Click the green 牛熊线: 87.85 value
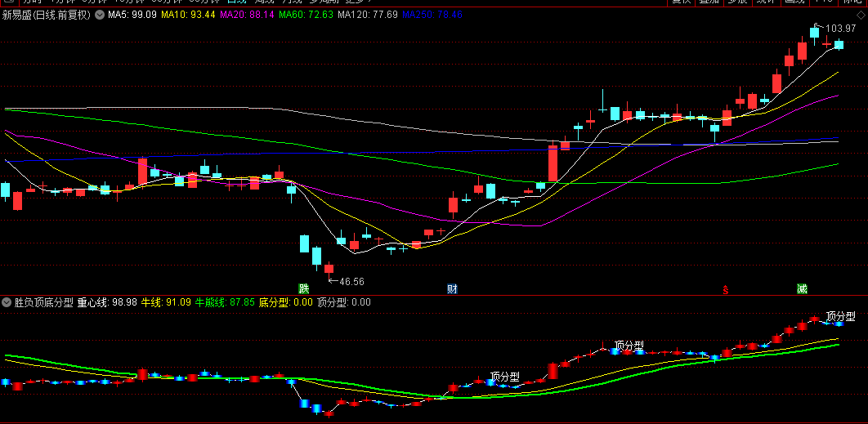Image resolution: width=868 pixels, height=424 pixels. [x=226, y=302]
